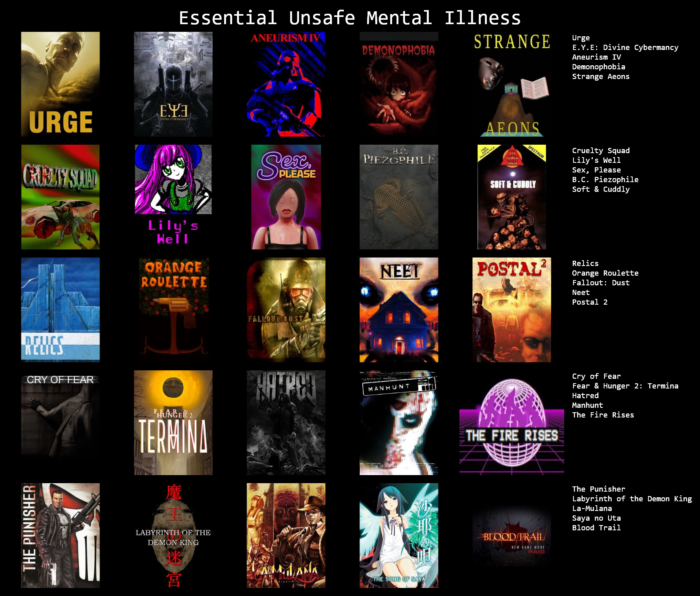
Task: Select the 'Neet' list entry
Action: [581, 293]
